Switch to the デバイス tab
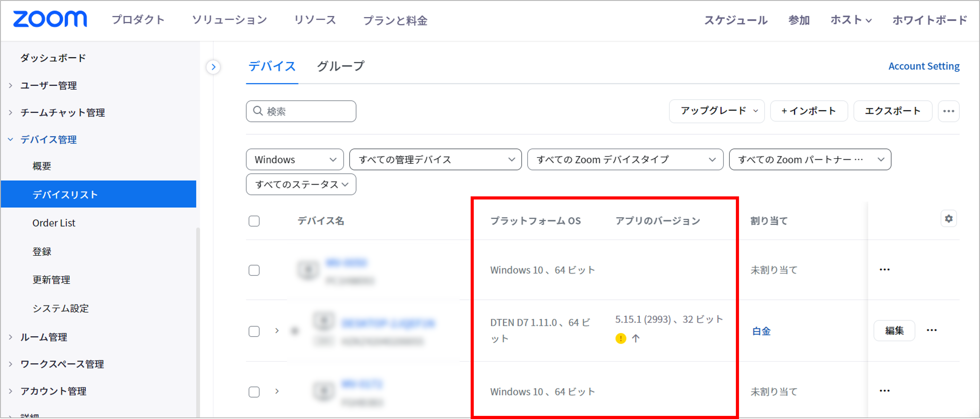The height and width of the screenshot is (419, 980). (x=272, y=66)
